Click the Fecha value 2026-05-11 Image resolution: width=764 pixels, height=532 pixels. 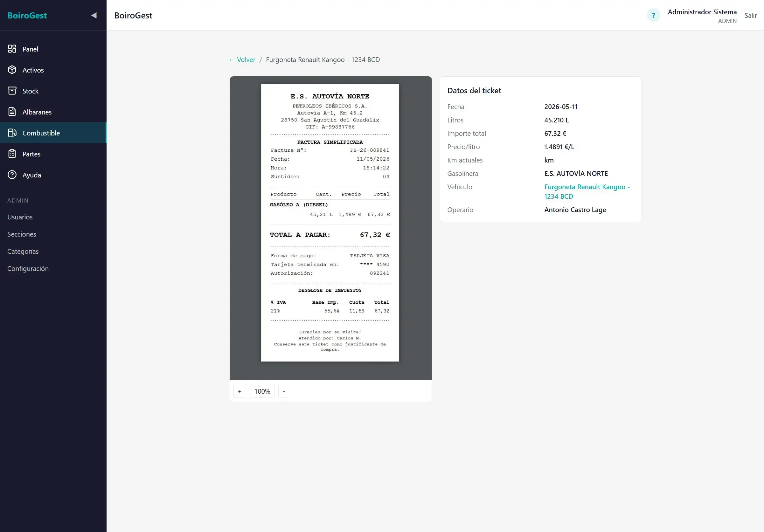[561, 107]
